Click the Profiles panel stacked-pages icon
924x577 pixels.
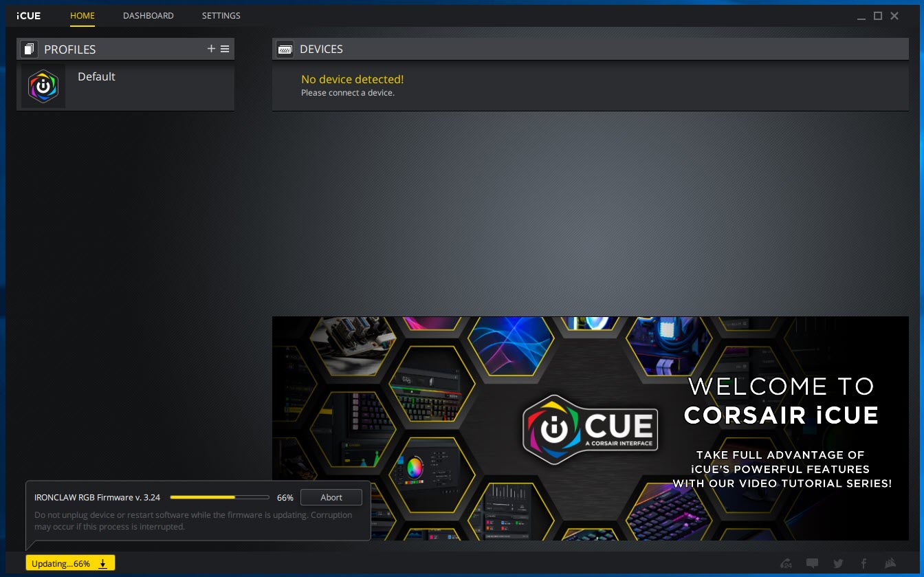pos(29,49)
